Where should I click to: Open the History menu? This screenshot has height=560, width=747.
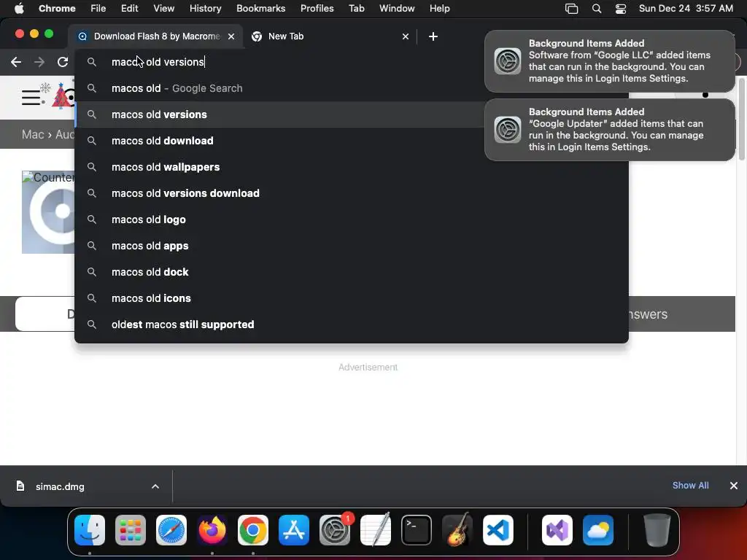[205, 8]
